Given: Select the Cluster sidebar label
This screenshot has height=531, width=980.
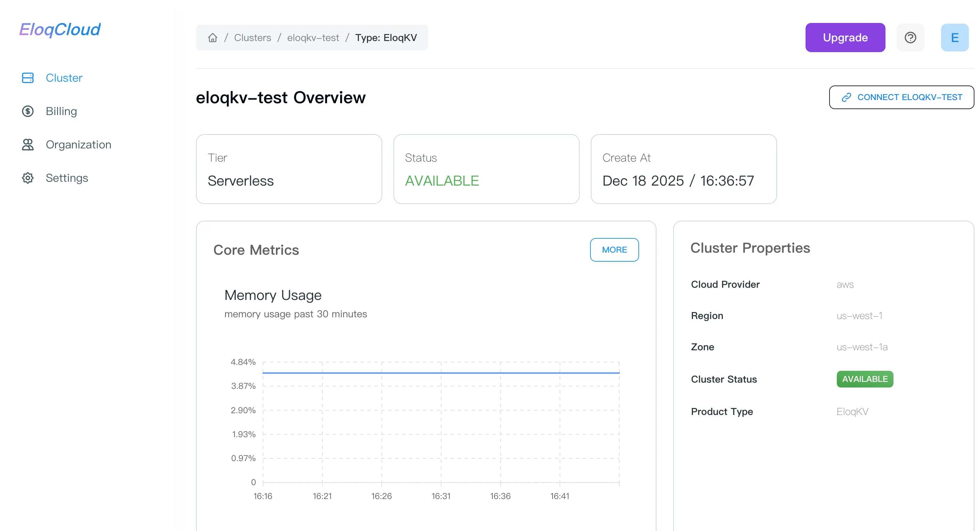Looking at the screenshot, I should point(64,77).
